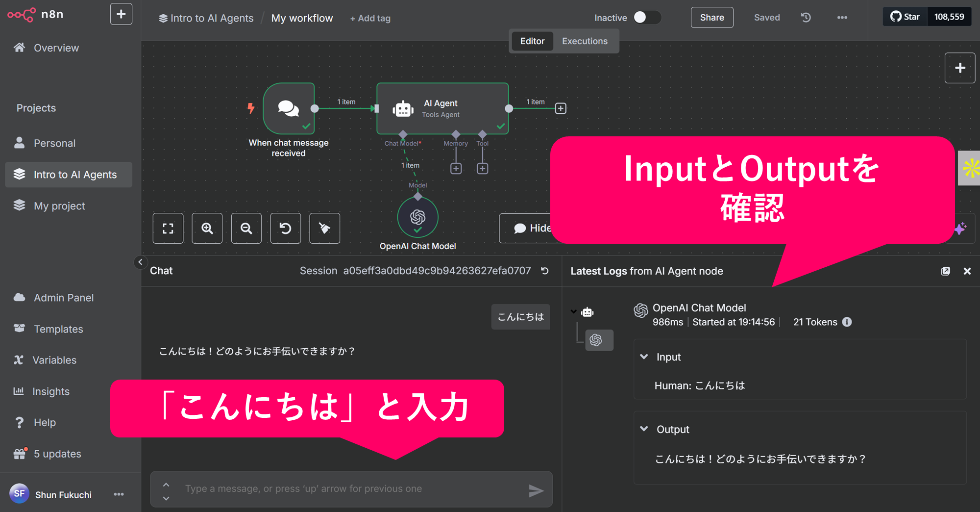Image resolution: width=980 pixels, height=512 pixels.
Task: Tidy up workflow nodes with broom icon
Action: tap(324, 228)
